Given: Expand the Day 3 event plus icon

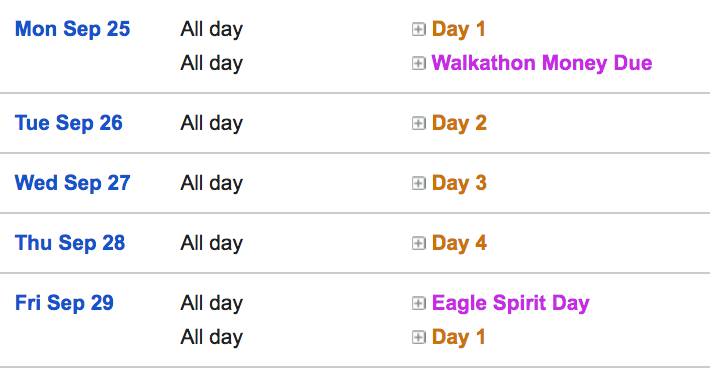Looking at the screenshot, I should coord(418,183).
